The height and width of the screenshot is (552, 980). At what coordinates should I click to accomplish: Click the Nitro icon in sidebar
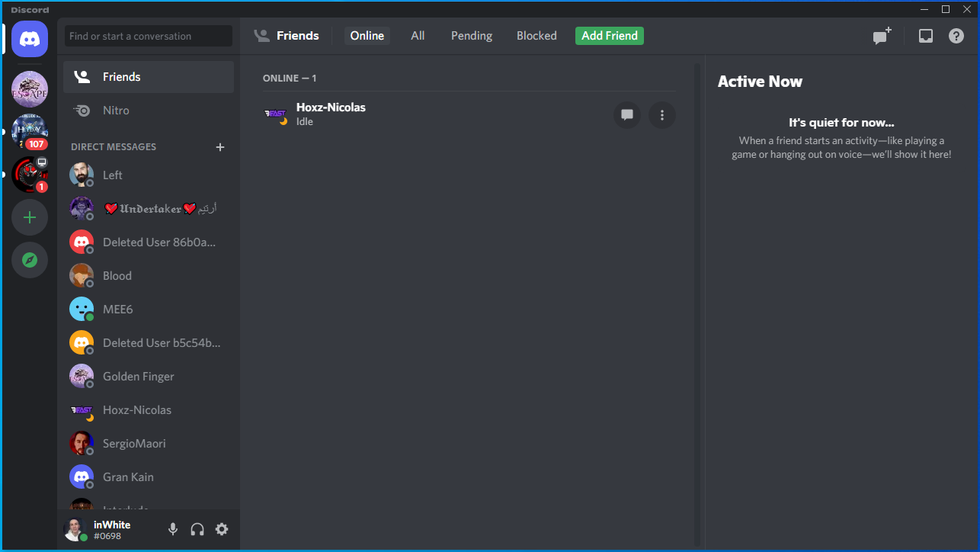(82, 111)
